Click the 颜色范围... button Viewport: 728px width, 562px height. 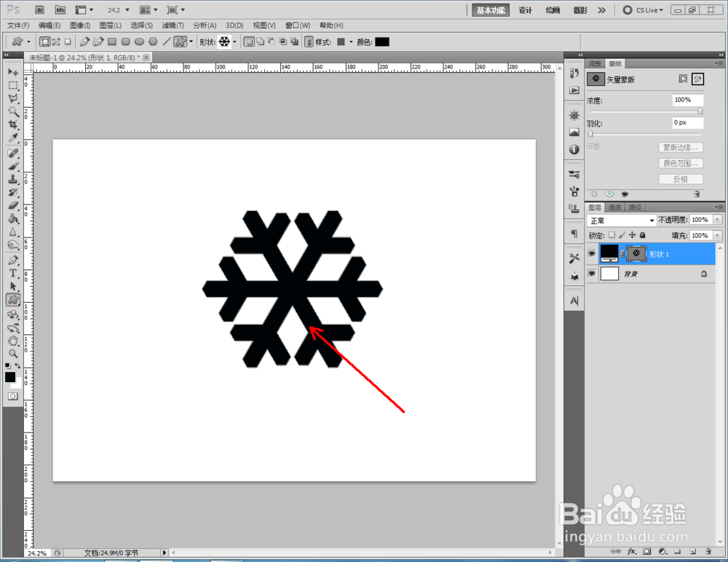pyautogui.click(x=681, y=163)
